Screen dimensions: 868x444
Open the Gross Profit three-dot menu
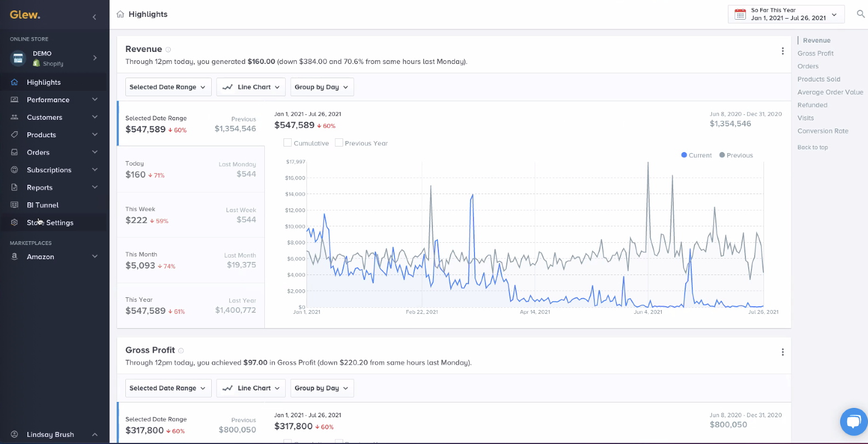[783, 352]
